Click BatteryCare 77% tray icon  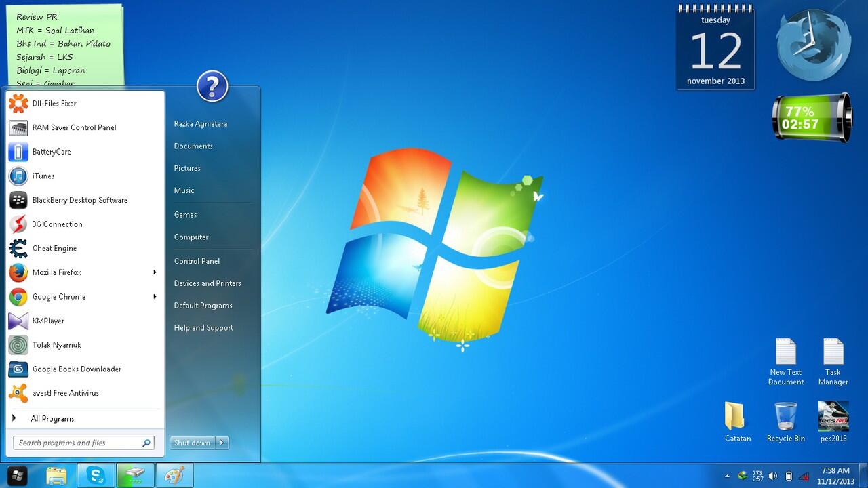(x=757, y=476)
